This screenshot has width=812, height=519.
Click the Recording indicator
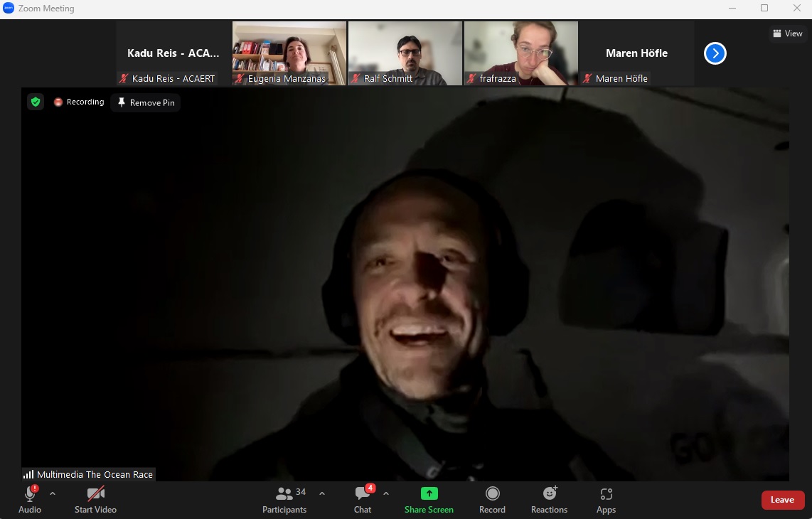coord(79,102)
